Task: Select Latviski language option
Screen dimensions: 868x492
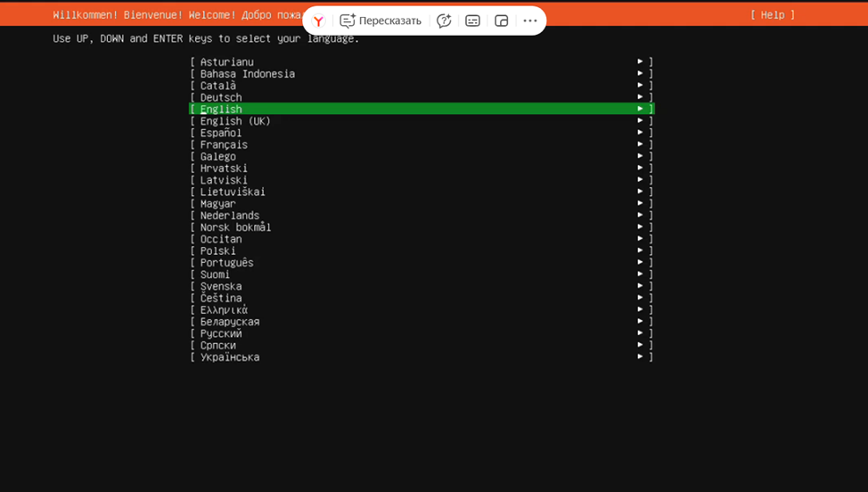Action: coord(422,180)
